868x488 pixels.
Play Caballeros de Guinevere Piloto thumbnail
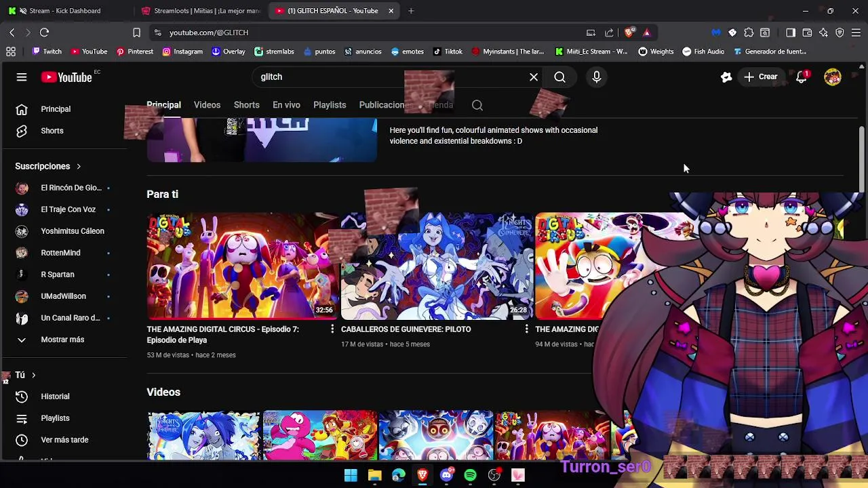tap(437, 266)
